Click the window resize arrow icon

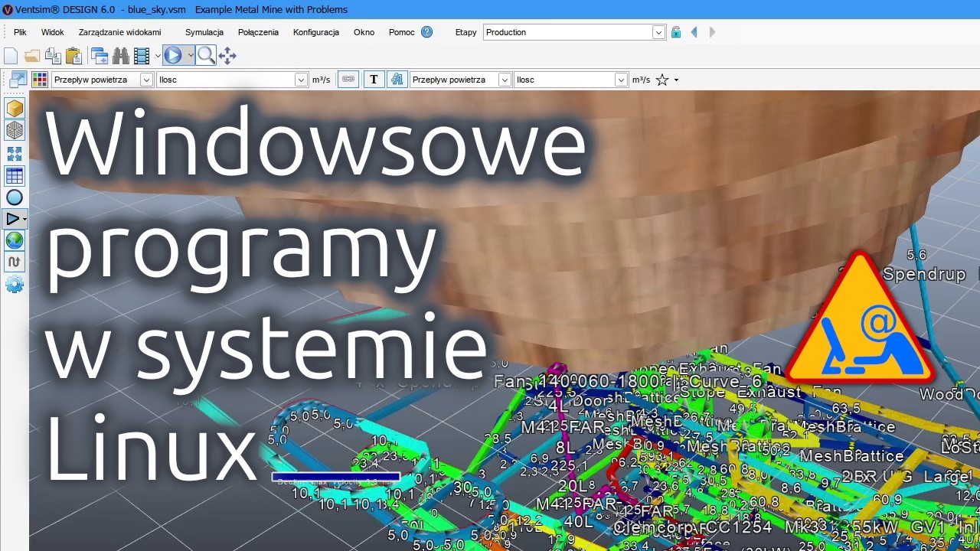(x=18, y=80)
